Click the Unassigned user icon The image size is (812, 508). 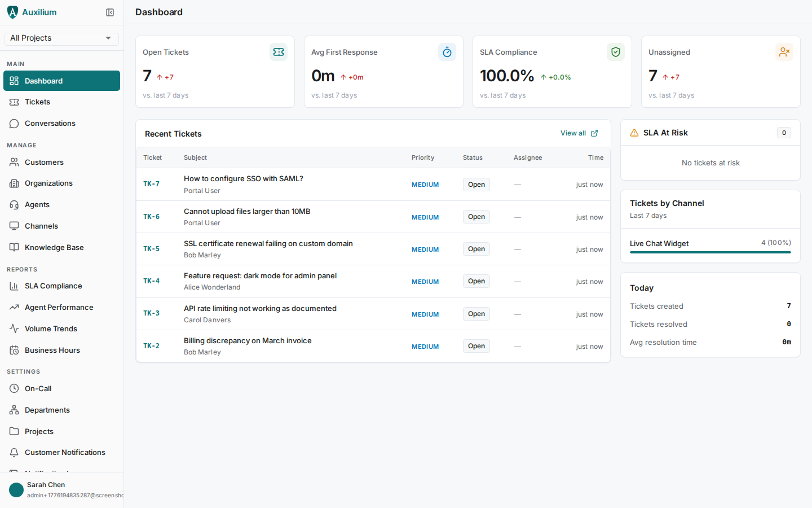pos(784,51)
